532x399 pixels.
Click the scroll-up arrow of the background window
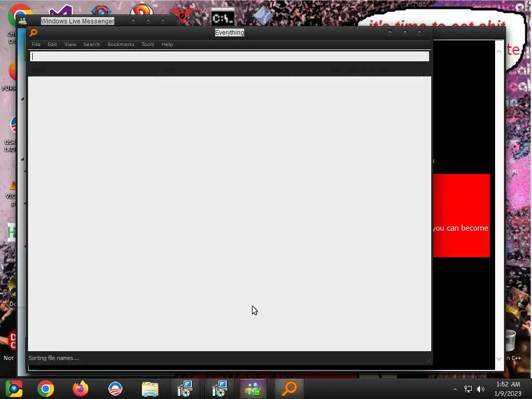point(499,51)
